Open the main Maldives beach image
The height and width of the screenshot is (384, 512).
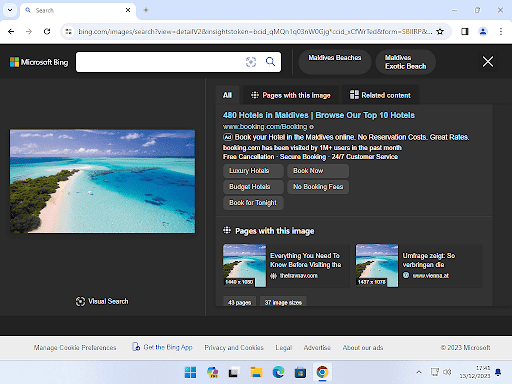pos(102,181)
